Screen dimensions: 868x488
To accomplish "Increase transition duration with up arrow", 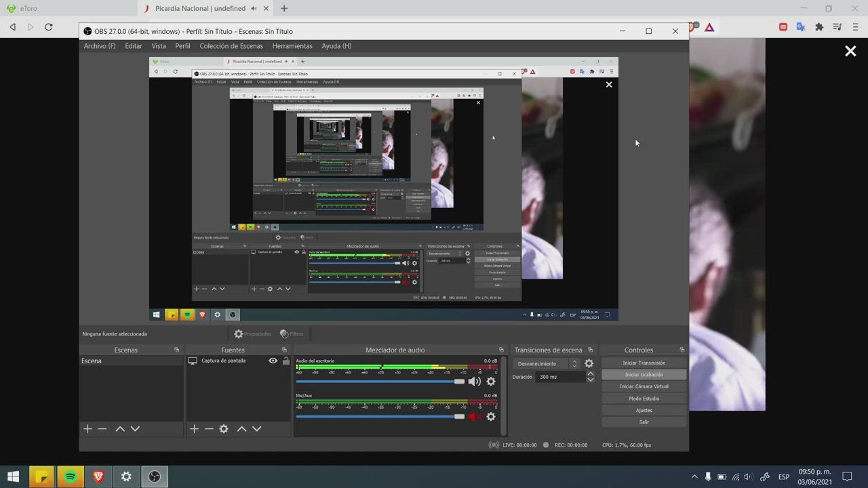I will click(x=590, y=373).
